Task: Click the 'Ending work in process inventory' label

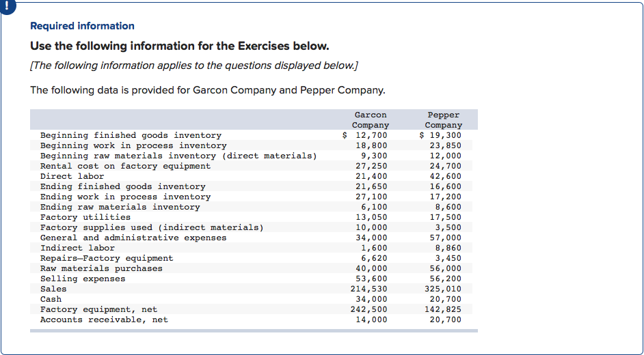Action: point(125,197)
